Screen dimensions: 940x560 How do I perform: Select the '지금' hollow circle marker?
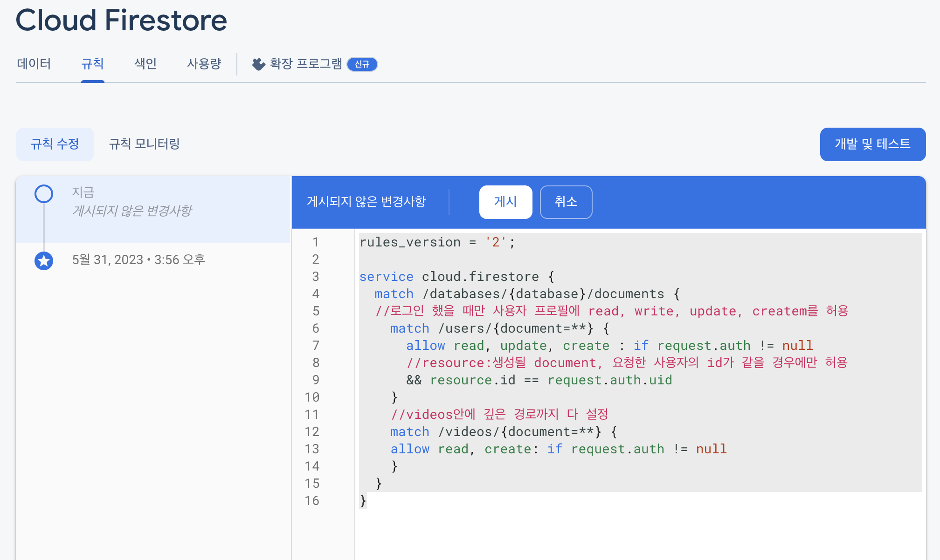pyautogui.click(x=44, y=194)
